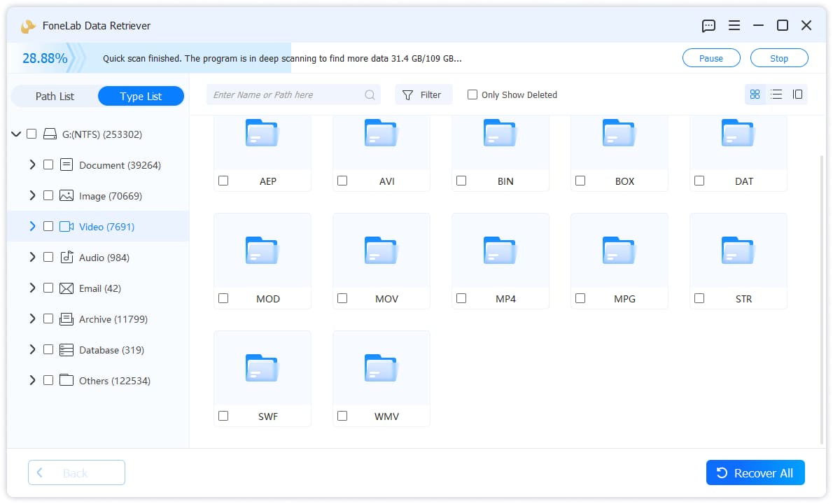The image size is (833, 504).
Task: Pause the deep scan
Action: pos(710,58)
